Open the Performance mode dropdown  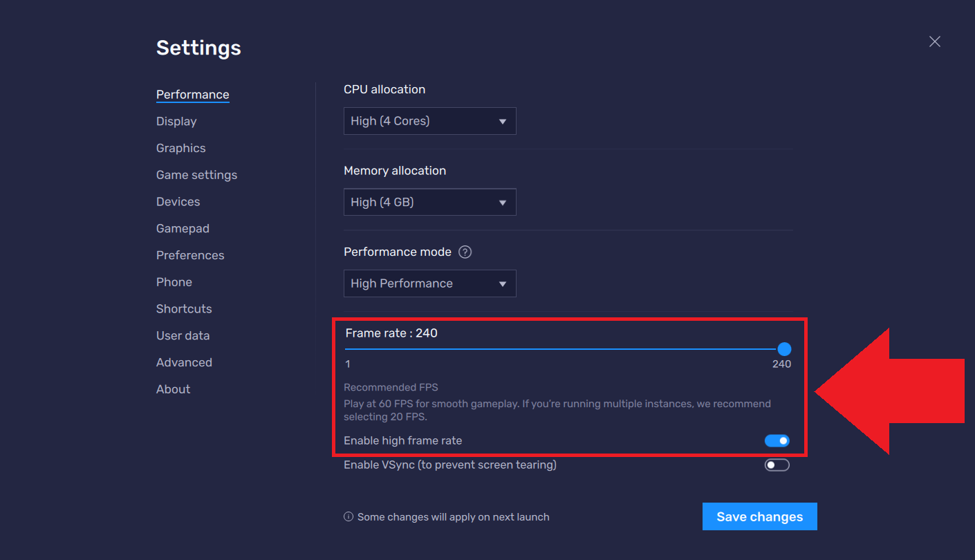[430, 283]
